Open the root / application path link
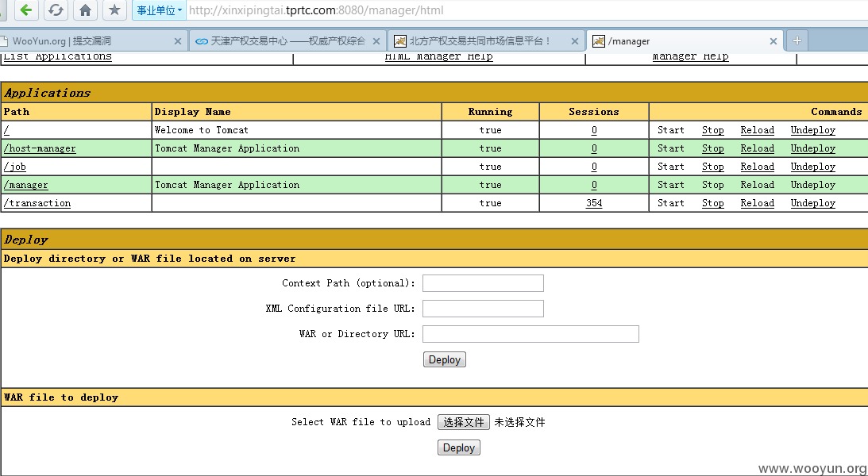868x476 pixels. click(x=6, y=130)
